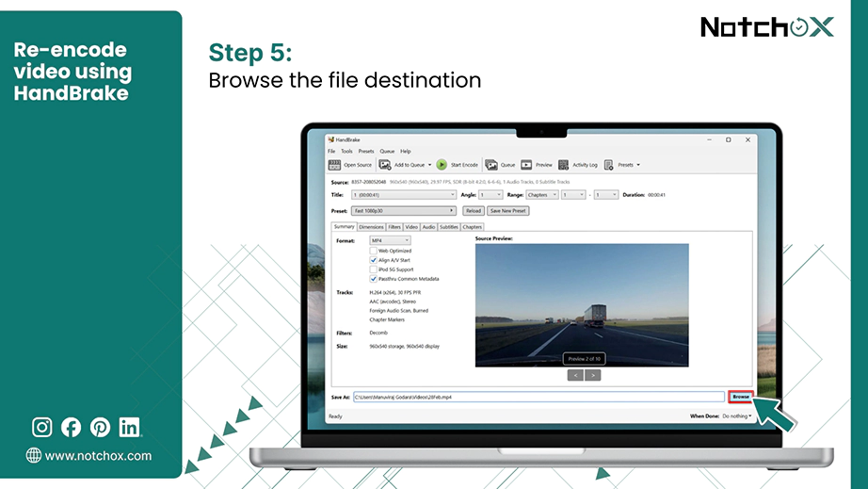Viewport: 868px width, 489px height.
Task: Click the Reload button
Action: click(474, 211)
